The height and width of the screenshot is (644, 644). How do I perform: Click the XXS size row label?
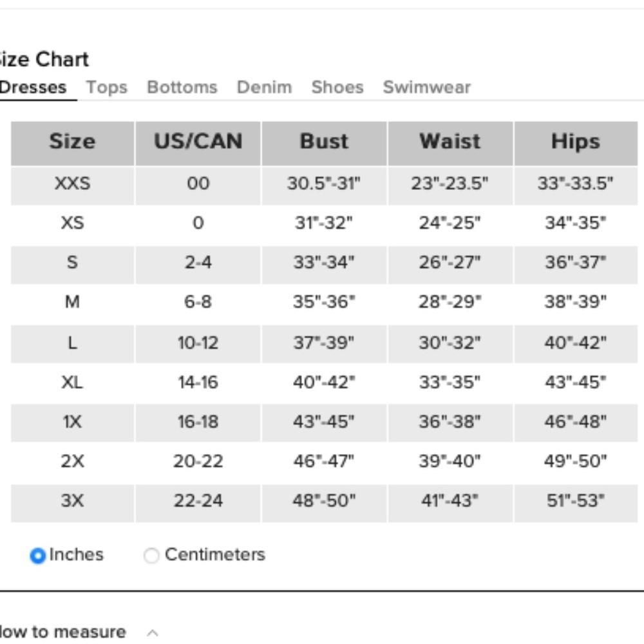pos(72,183)
